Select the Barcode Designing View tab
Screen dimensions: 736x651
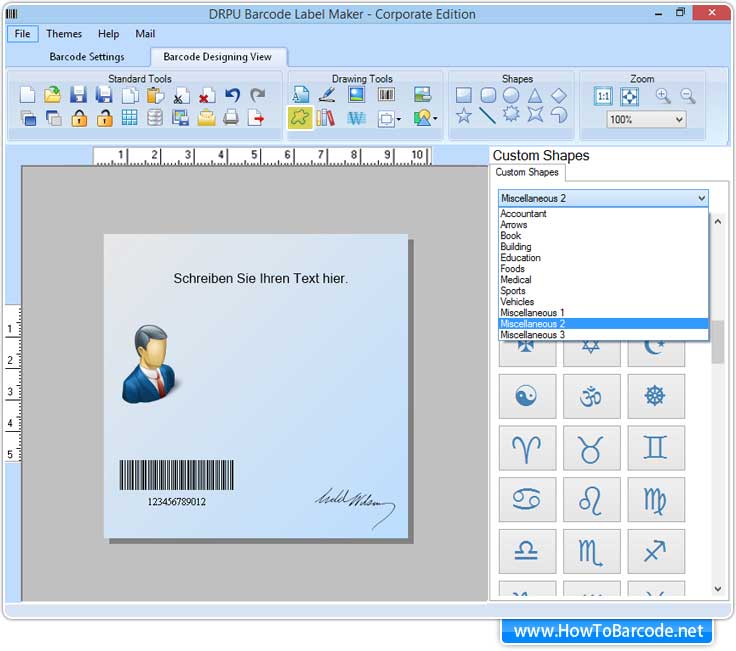pyautogui.click(x=217, y=57)
